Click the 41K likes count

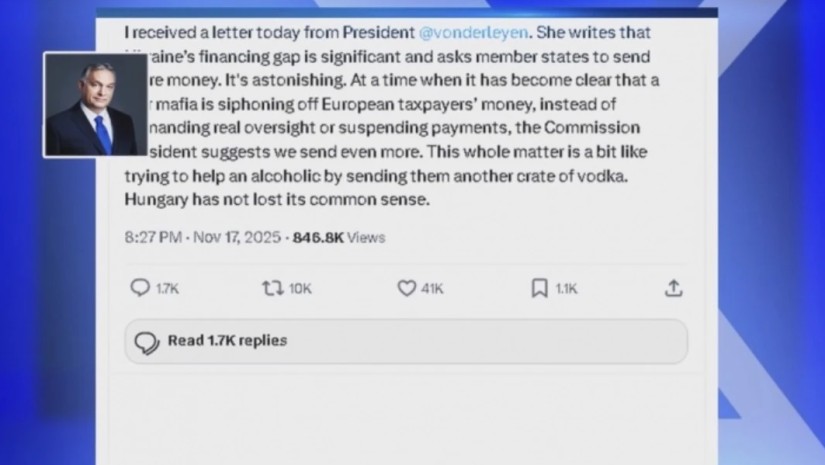(432, 289)
